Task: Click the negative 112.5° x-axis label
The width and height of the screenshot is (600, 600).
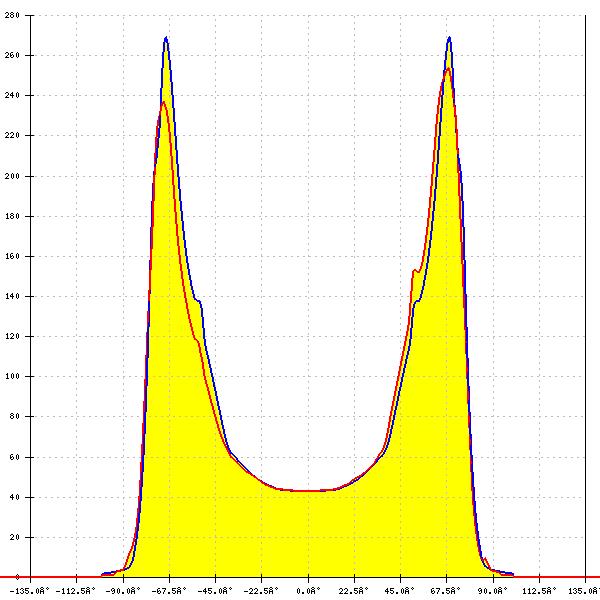Action: point(75,590)
